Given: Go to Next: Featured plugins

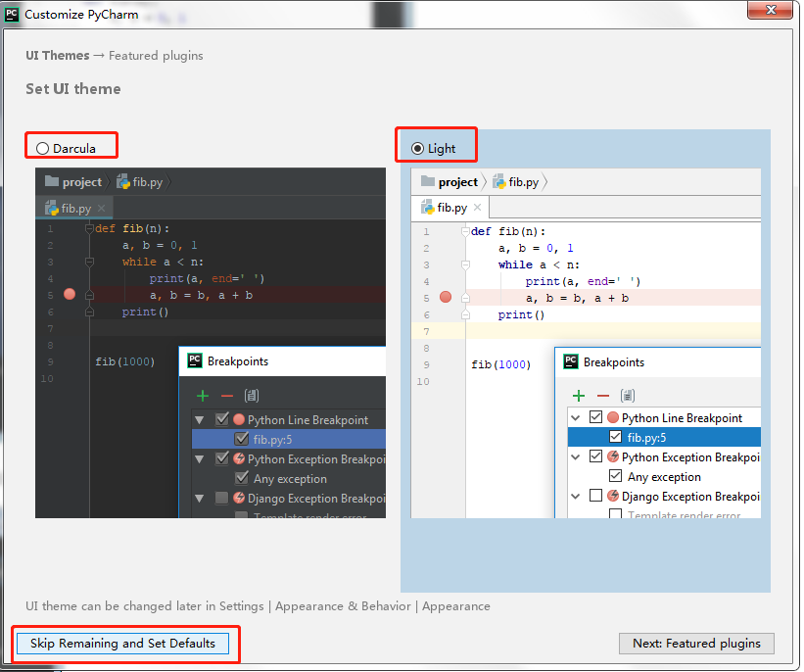Looking at the screenshot, I should point(696,644).
